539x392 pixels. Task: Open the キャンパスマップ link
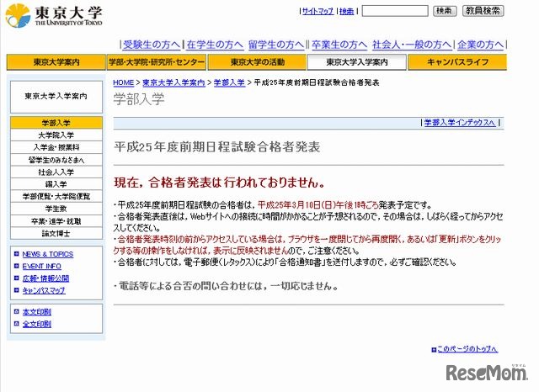click(x=44, y=290)
